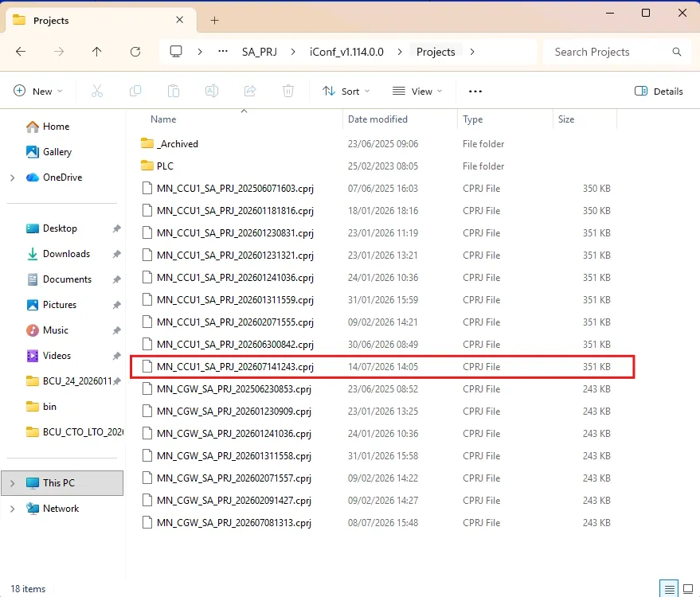The width and height of the screenshot is (700, 597).
Task: Select the _Archived folder
Action: point(376,143)
